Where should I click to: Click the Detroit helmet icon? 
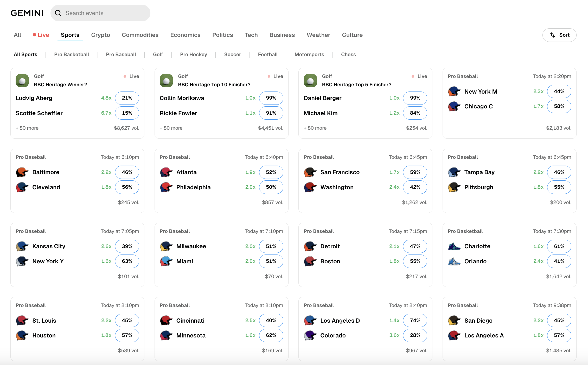click(x=310, y=246)
